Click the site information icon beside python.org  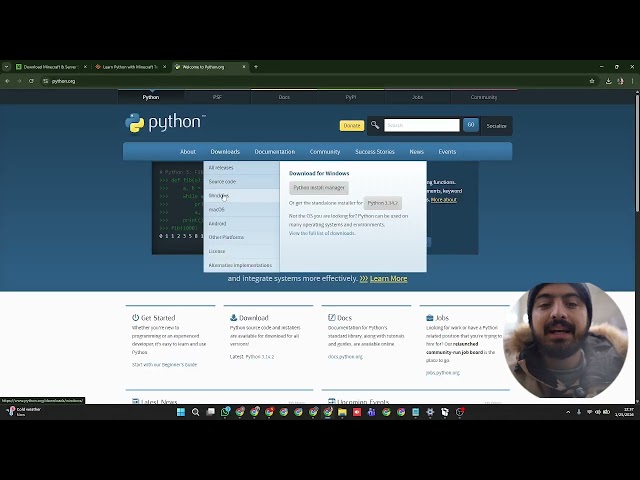tap(45, 81)
